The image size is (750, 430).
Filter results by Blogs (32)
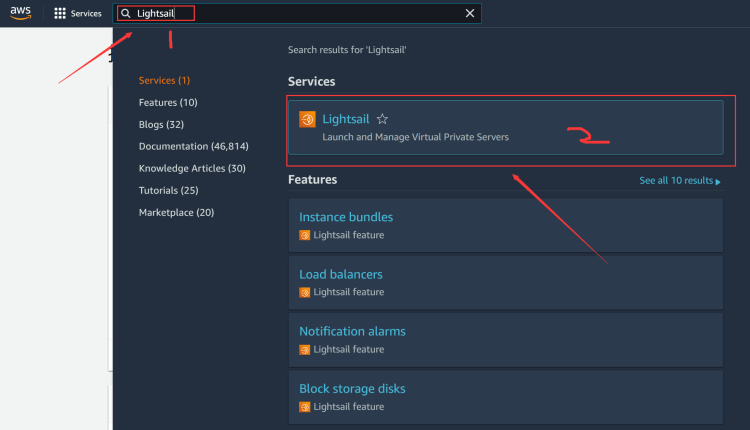[161, 124]
